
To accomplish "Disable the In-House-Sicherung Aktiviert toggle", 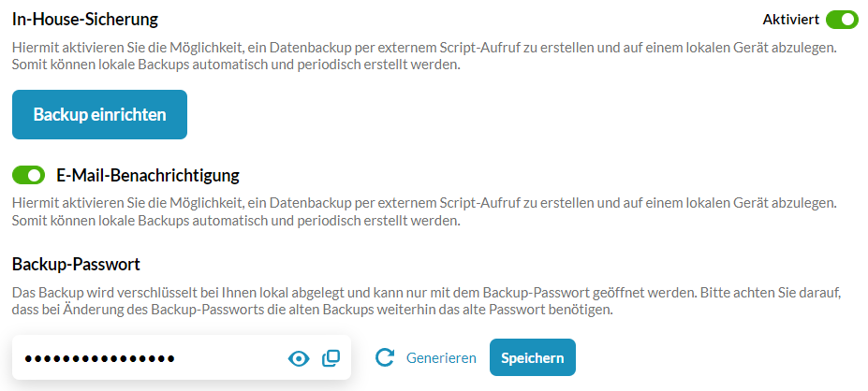I will coord(842,20).
